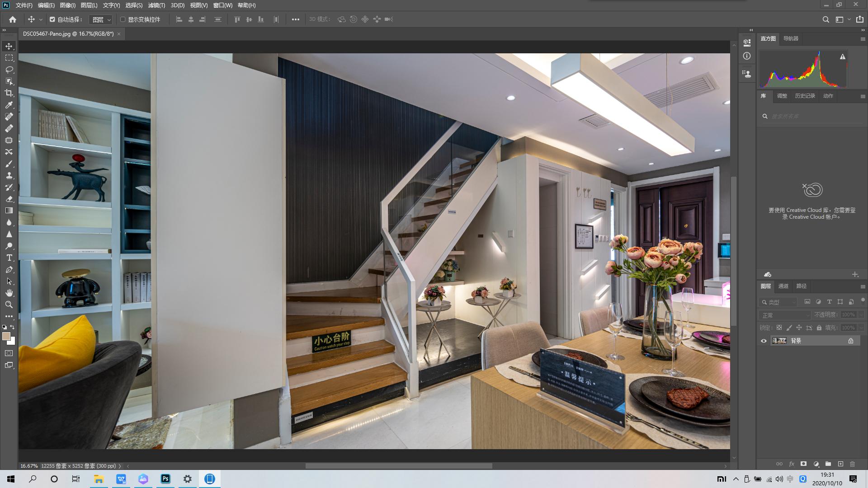The width and height of the screenshot is (868, 488).
Task: Open the 图层 auto-select dropdown
Action: (x=101, y=19)
